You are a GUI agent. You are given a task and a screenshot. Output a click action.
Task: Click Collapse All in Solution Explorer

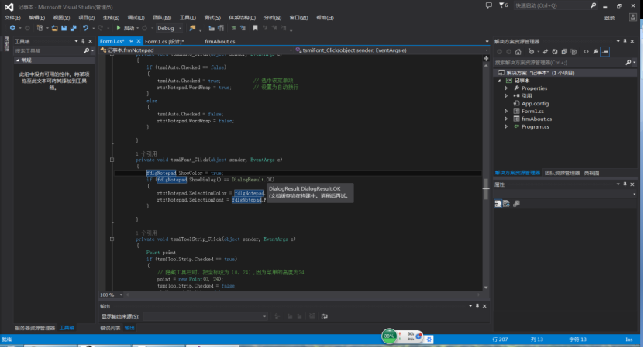tap(564, 52)
